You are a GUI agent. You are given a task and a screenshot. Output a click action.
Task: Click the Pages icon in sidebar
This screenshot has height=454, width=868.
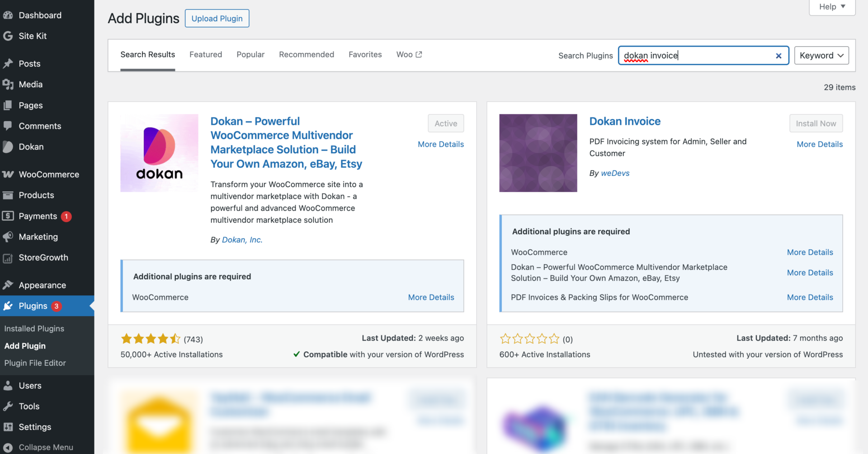8,105
